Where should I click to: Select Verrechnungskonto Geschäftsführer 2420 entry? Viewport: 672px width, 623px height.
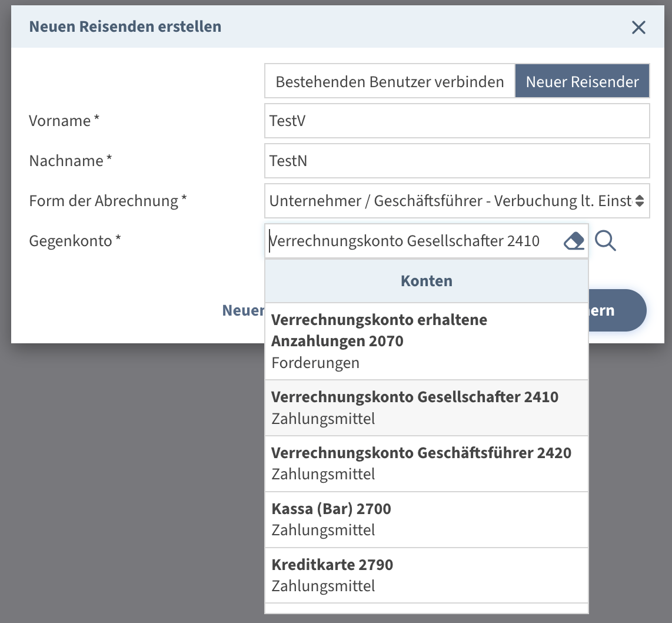426,463
